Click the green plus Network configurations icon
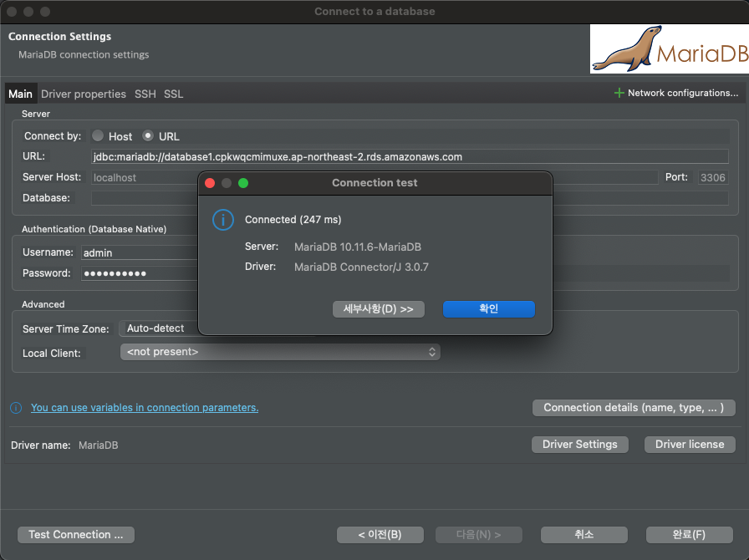Viewport: 749px width, 560px height. (x=619, y=93)
